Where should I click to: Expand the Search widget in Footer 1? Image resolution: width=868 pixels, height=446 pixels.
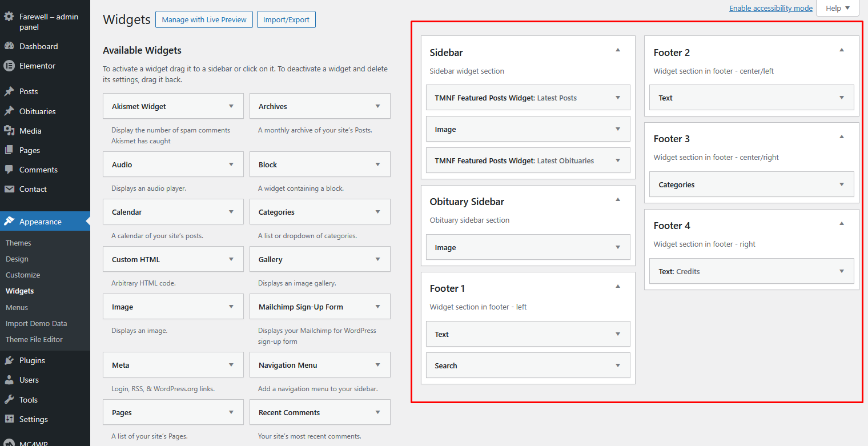[x=617, y=365]
